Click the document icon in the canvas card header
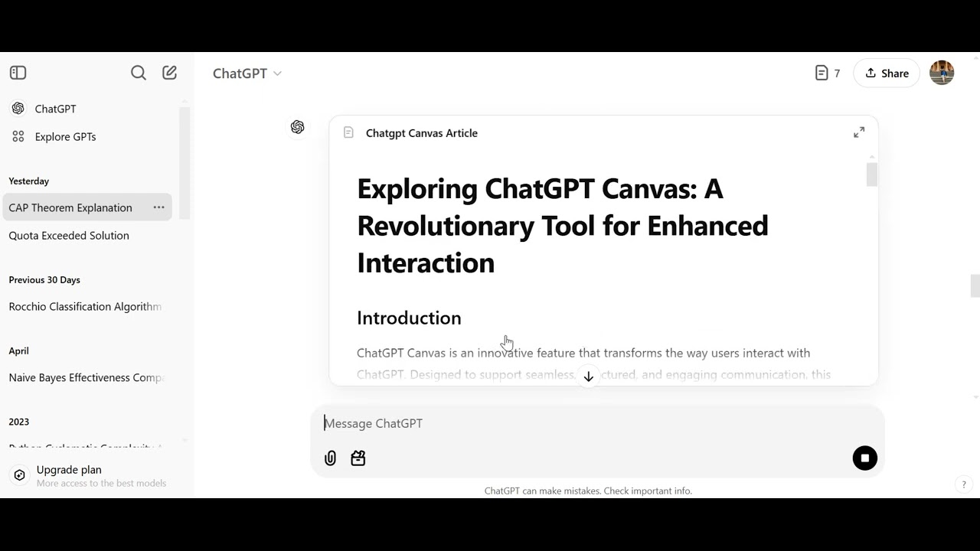This screenshot has height=551, width=980. 348,132
